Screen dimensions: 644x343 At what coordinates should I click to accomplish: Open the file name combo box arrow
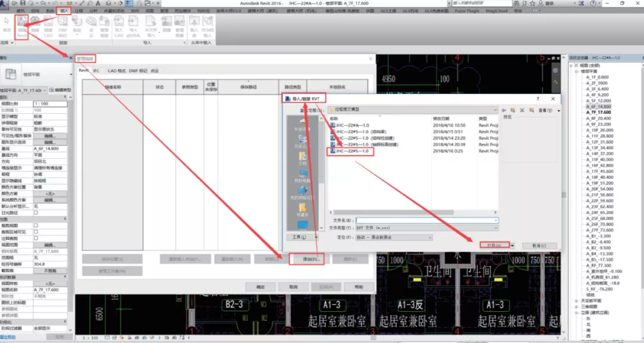point(496,220)
